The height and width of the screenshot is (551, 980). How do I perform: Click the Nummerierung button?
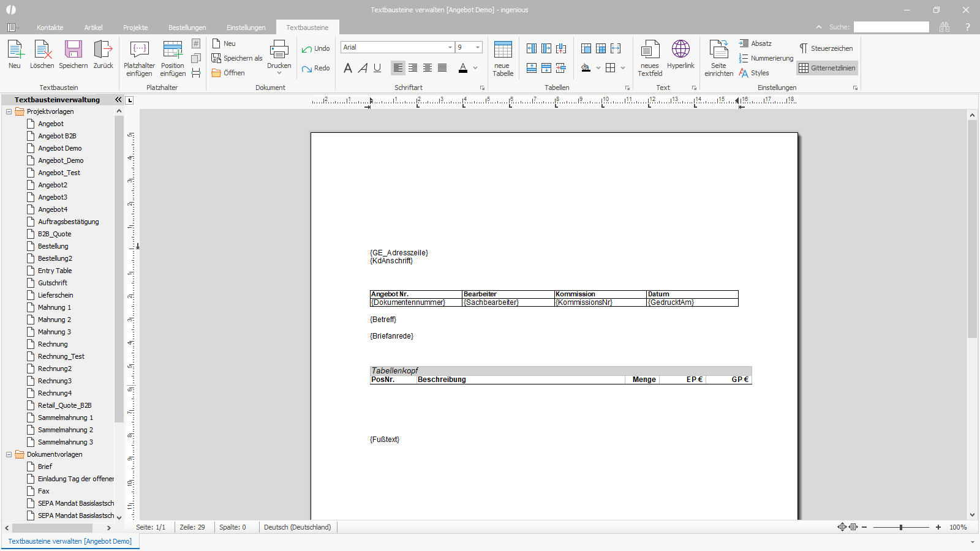tap(766, 58)
